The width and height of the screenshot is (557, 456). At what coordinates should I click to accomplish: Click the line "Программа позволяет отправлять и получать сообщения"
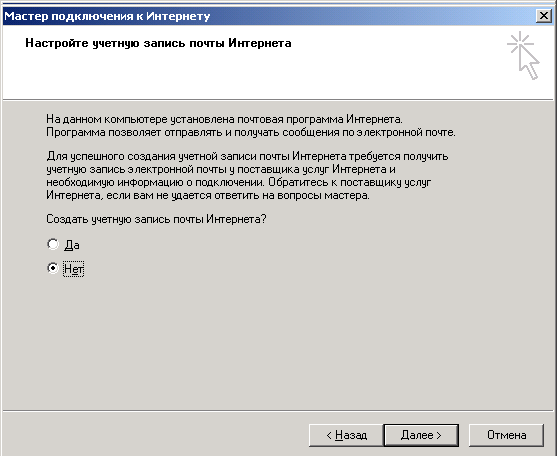pyautogui.click(x=251, y=132)
